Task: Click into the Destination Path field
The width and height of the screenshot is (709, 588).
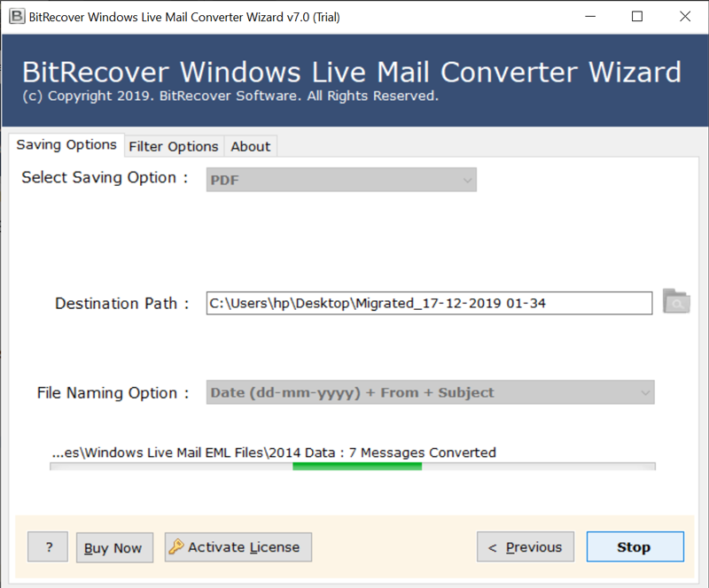Action: 430,303
